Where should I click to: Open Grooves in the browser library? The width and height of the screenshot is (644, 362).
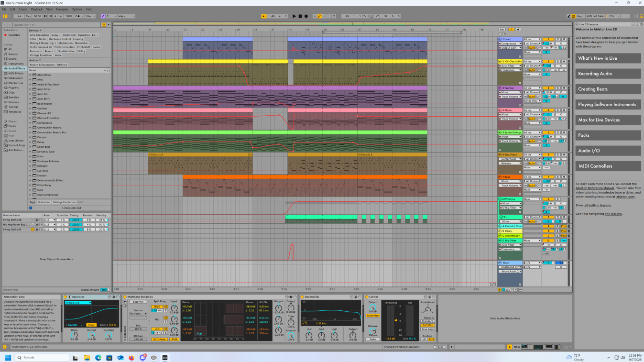pos(13,102)
